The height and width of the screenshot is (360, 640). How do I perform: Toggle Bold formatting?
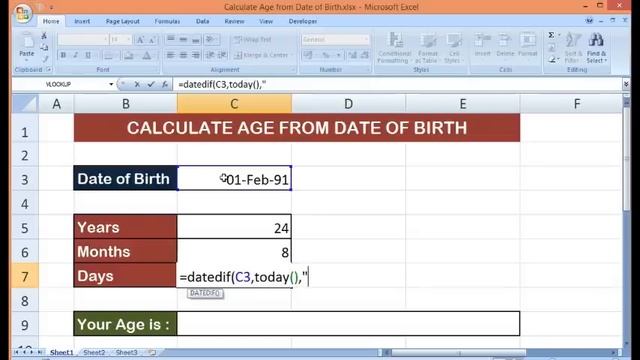pos(63,55)
